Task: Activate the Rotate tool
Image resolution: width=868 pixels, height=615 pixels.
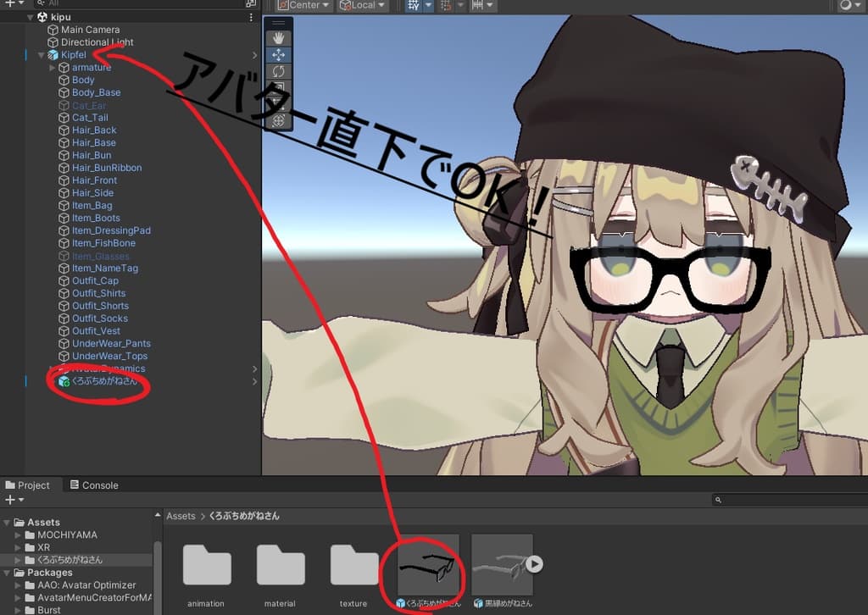Action: pyautogui.click(x=279, y=71)
